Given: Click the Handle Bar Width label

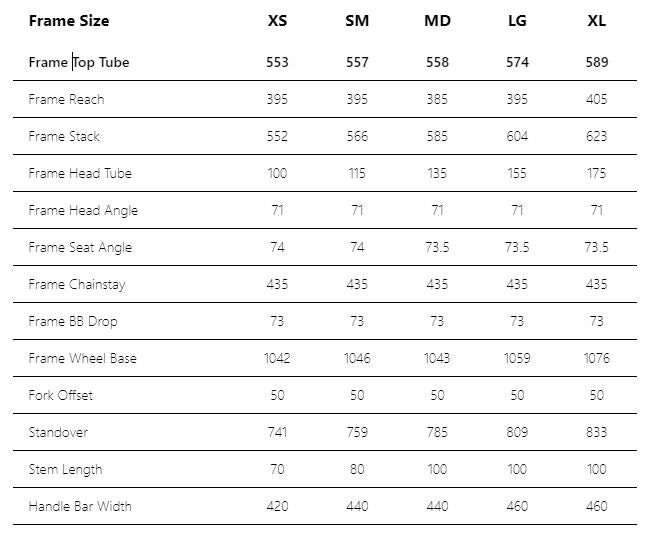Looking at the screenshot, I should pyautogui.click(x=80, y=506).
